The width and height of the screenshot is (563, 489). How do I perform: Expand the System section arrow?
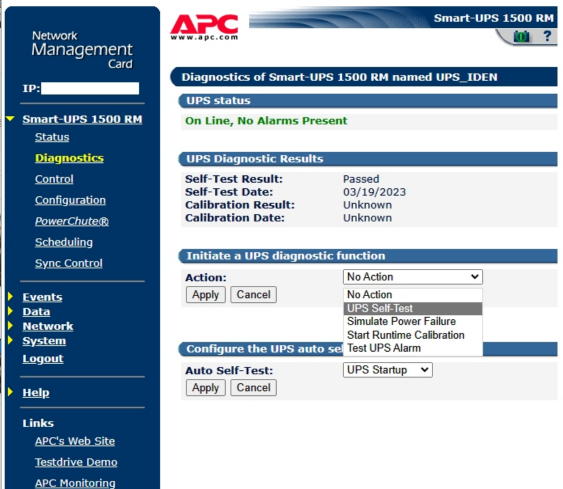pos(11,340)
